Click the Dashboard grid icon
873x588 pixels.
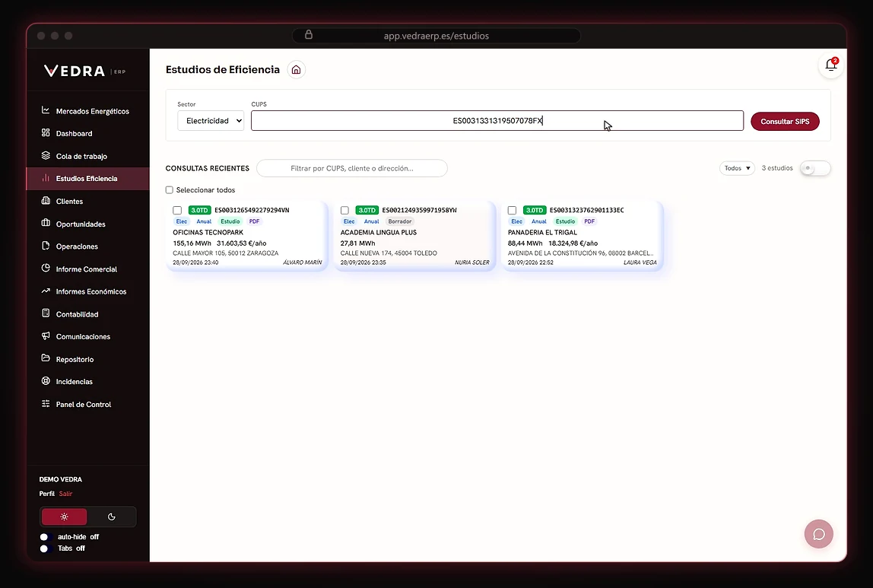pos(46,132)
